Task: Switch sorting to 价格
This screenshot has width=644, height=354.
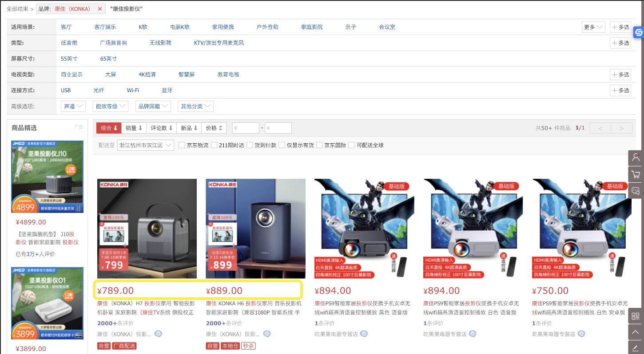Action: click(x=214, y=127)
